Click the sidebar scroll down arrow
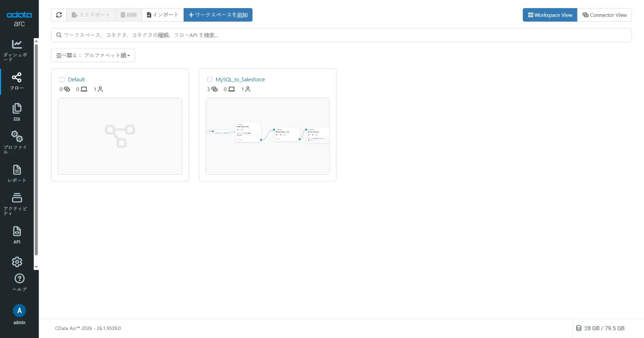Screen dimensions: 644x338 pyautogui.click(x=36, y=267)
